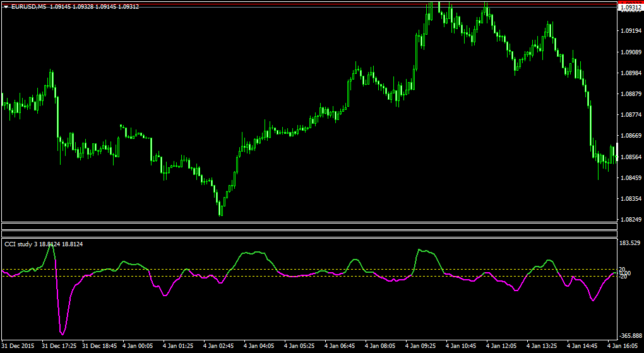Click the 1.08984 price axis label
Viewport: 644px width, 353px height.
coord(631,73)
